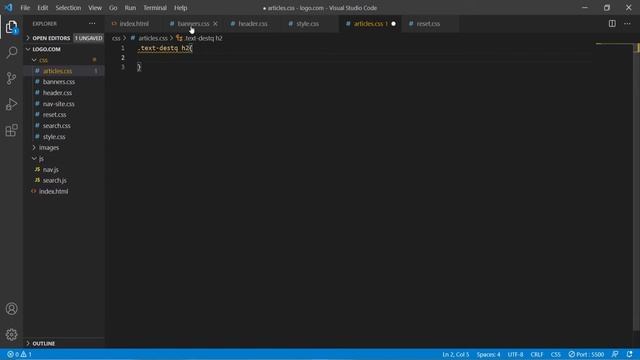Expand the Outline section
This screenshot has width=640, height=360.
(x=44, y=343)
